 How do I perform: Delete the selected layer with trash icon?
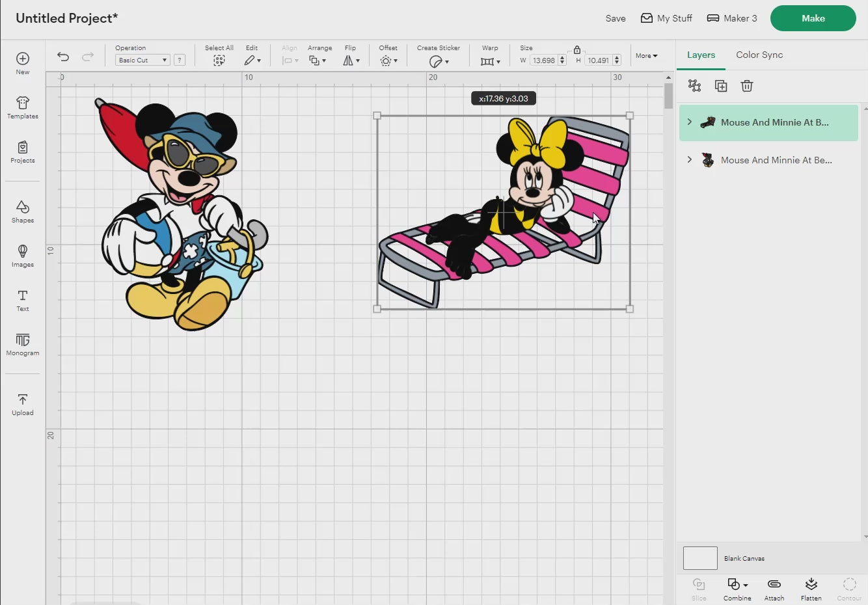click(747, 86)
